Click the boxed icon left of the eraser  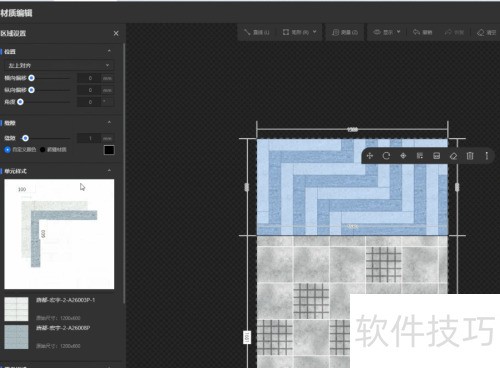437,156
